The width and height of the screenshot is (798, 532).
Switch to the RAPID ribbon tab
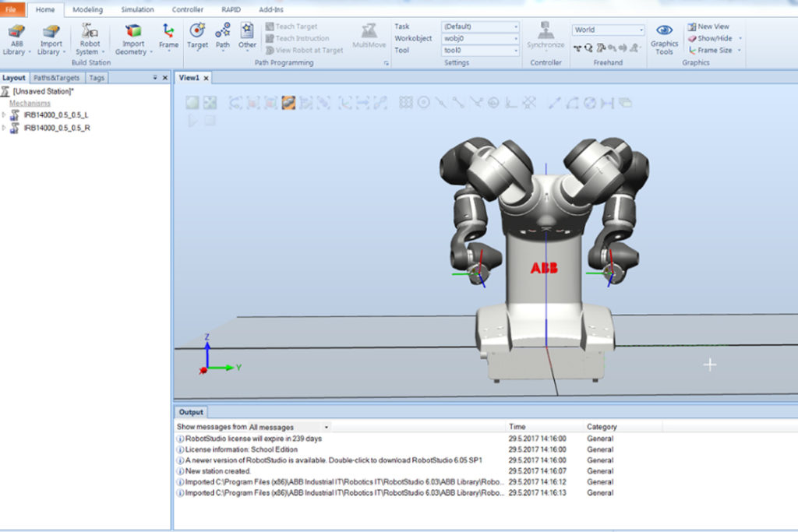click(x=231, y=9)
